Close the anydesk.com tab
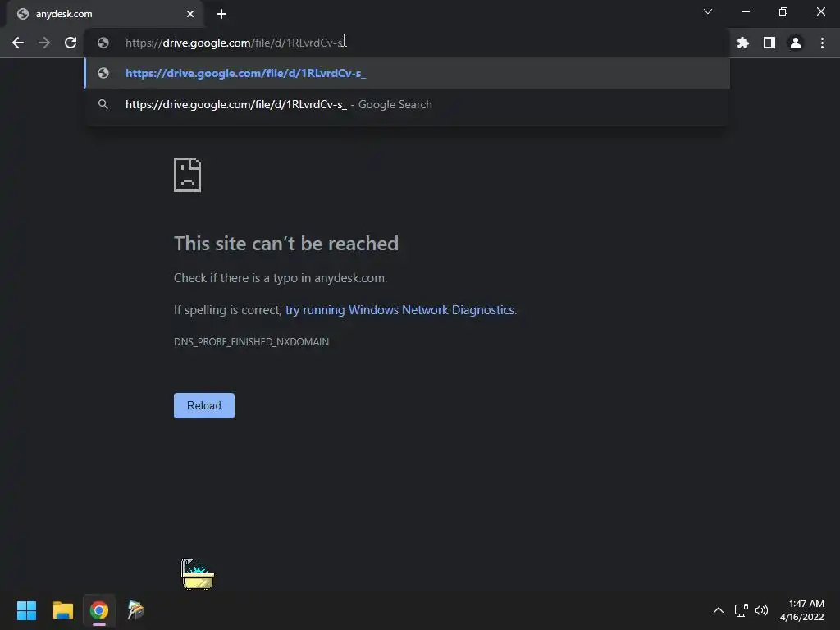Image resolution: width=840 pixels, height=630 pixels. coord(190,14)
